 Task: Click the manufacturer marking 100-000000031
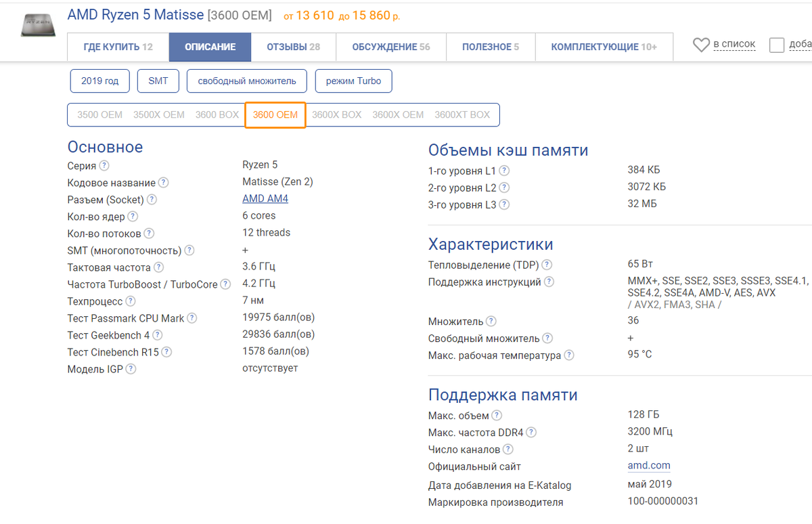pyautogui.click(x=663, y=502)
